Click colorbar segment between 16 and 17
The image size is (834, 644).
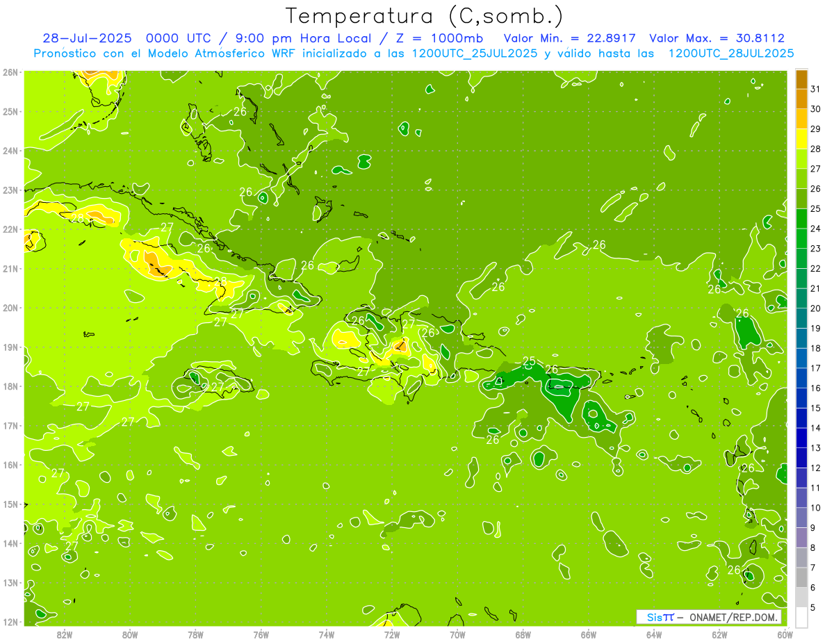coord(801,378)
